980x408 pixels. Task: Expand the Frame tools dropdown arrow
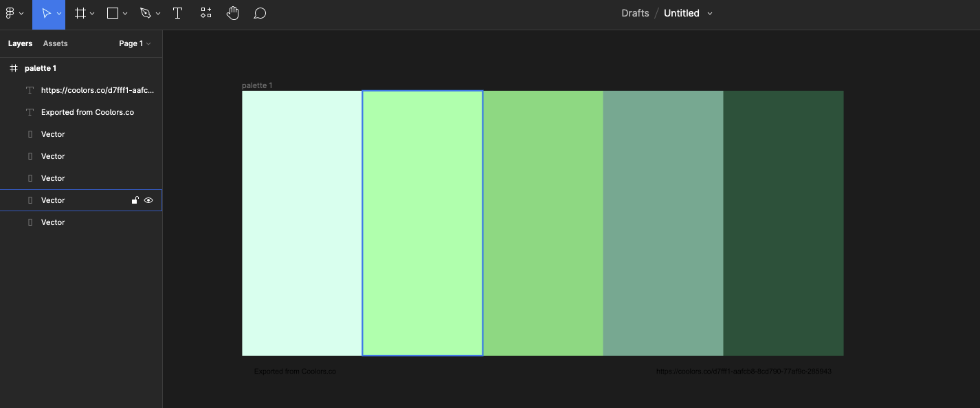(92, 14)
